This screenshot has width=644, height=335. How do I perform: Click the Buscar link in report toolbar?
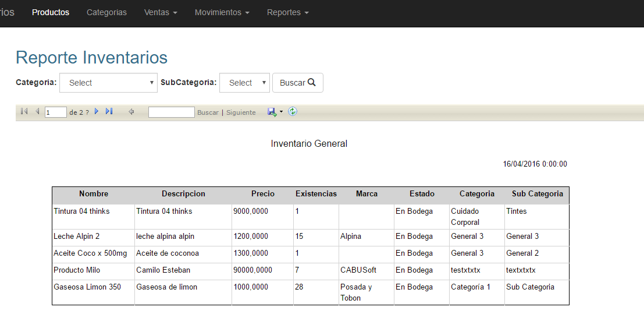click(x=208, y=112)
